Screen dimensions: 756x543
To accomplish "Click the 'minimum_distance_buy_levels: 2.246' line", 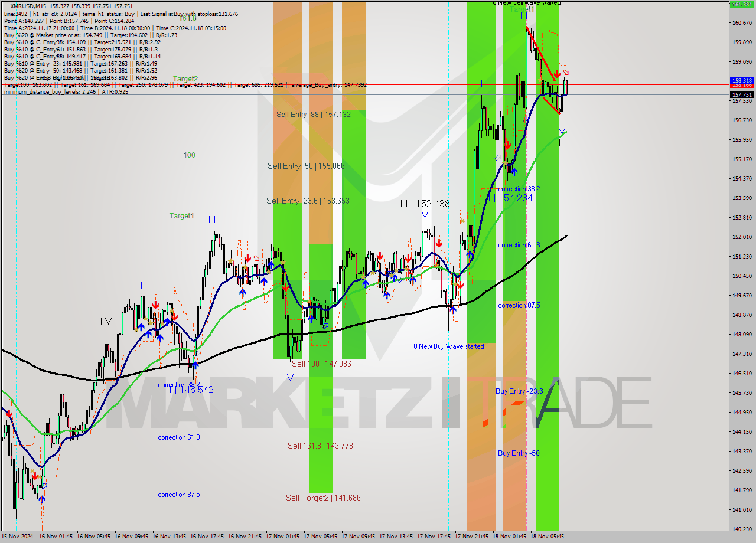I will (x=66, y=91).
